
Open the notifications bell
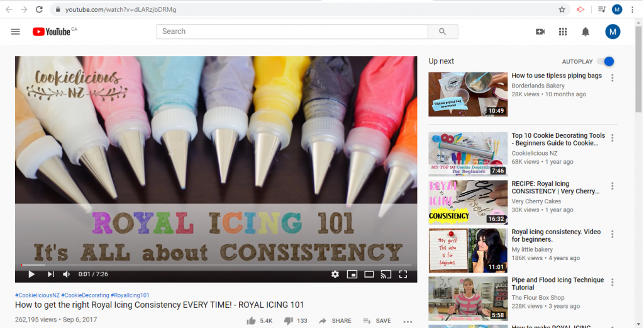[x=586, y=31]
